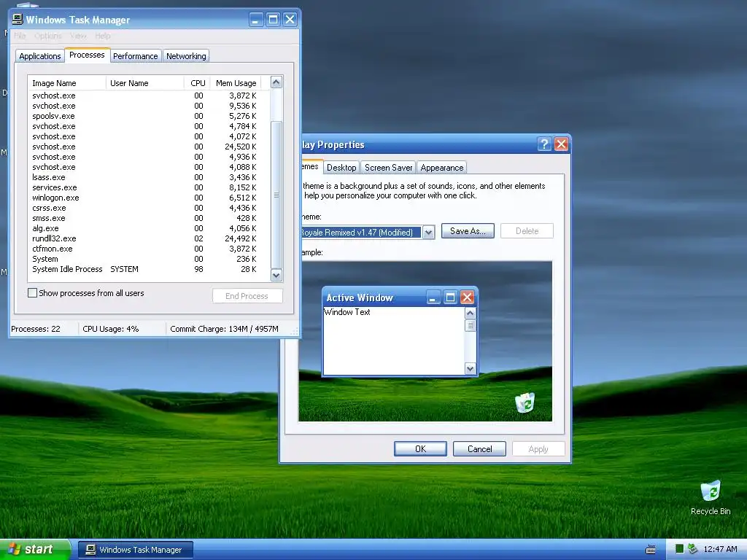This screenshot has width=747, height=560.
Task: Open the Screen Saver tab
Action: [x=388, y=168]
